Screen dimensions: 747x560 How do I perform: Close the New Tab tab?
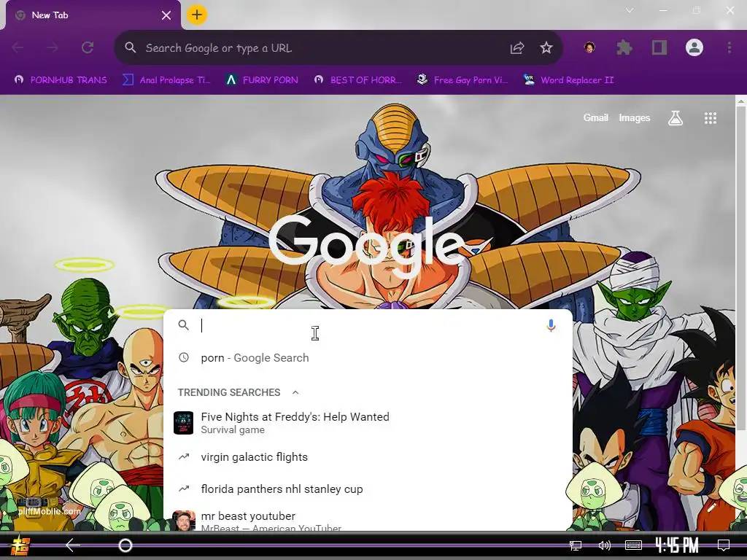tap(166, 16)
